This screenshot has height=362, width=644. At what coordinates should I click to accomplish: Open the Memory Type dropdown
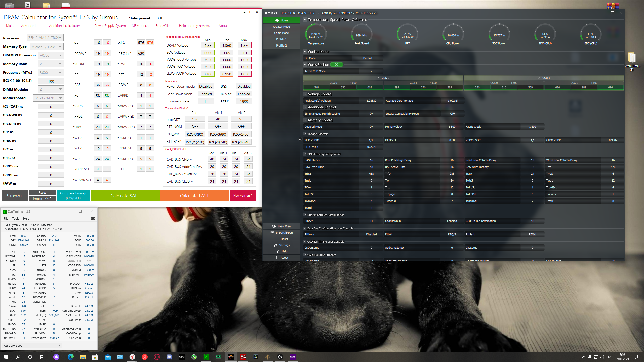tap(47, 47)
